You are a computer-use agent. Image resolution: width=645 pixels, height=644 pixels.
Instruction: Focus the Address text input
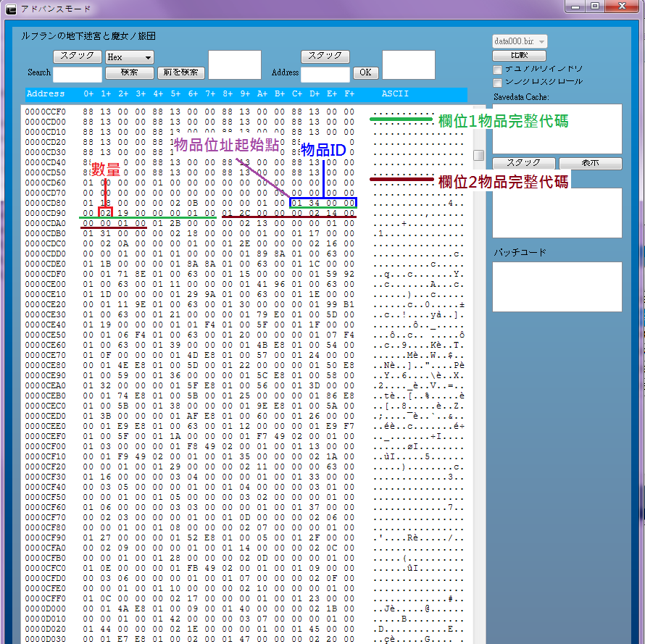(325, 74)
